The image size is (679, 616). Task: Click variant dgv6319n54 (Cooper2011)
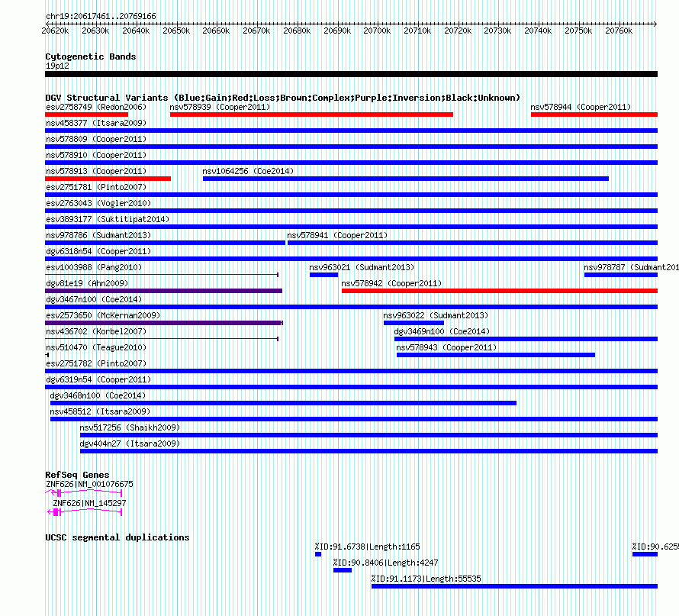(x=98, y=379)
